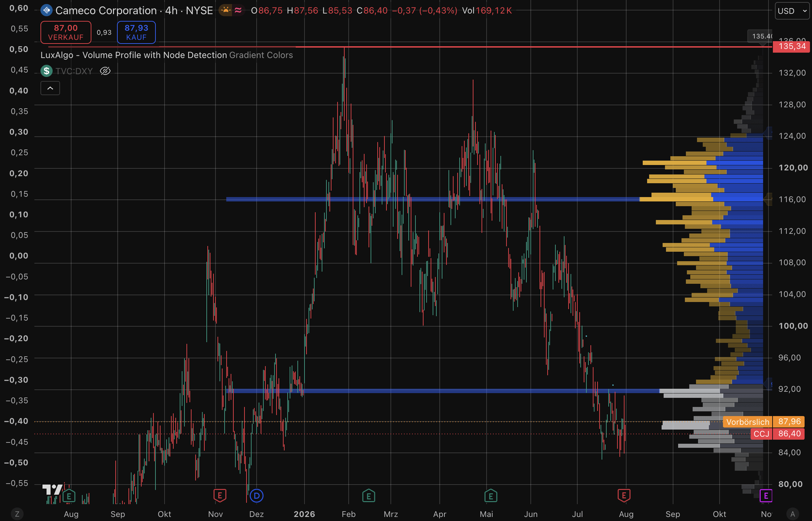Click the red 135,34 price label
812x521 pixels.
(x=792, y=46)
